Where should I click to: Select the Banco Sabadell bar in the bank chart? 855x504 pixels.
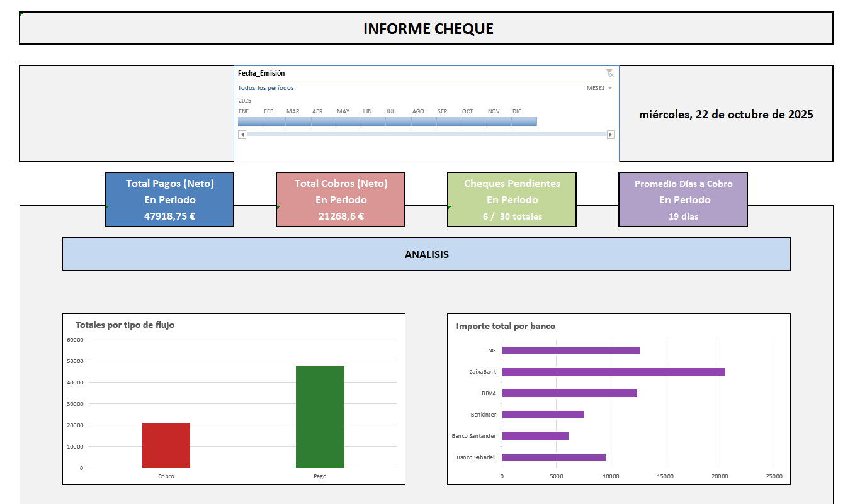(554, 456)
